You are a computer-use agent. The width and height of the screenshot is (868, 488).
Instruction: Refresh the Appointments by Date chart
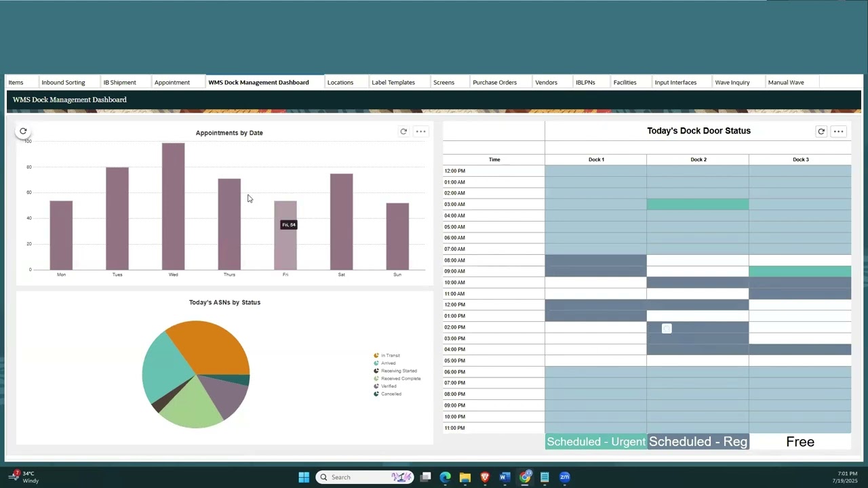coord(403,131)
